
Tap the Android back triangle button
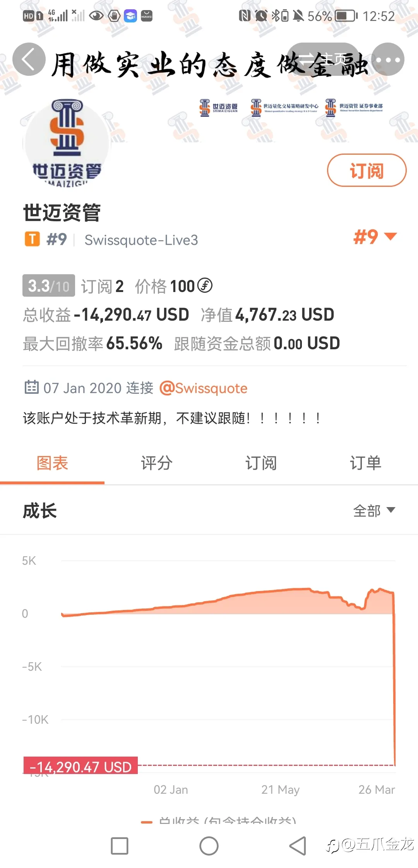(298, 846)
